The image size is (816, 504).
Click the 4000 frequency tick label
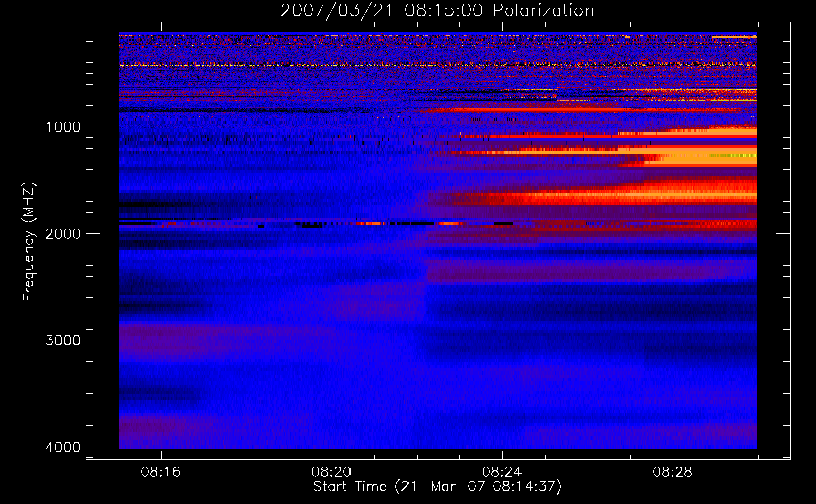point(63,447)
